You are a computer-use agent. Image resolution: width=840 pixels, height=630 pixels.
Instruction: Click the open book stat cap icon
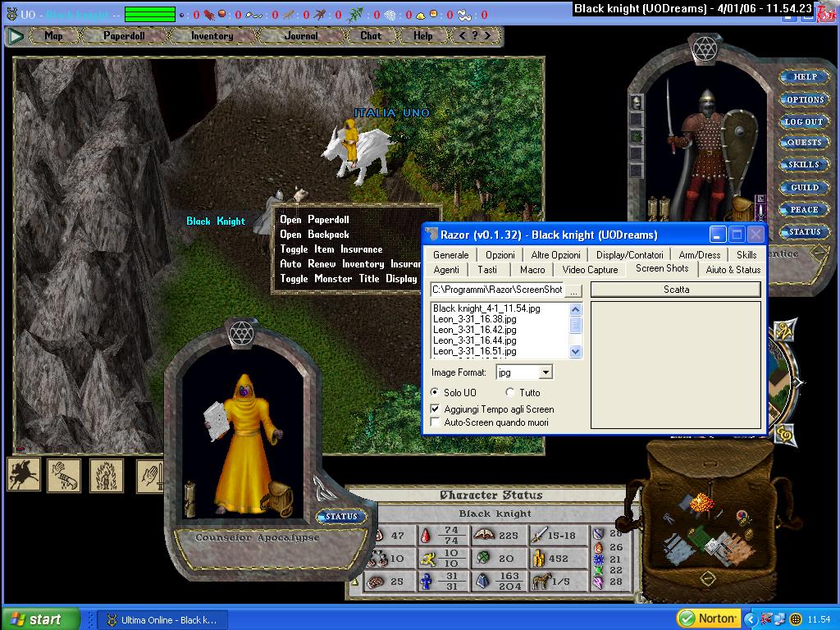484,535
